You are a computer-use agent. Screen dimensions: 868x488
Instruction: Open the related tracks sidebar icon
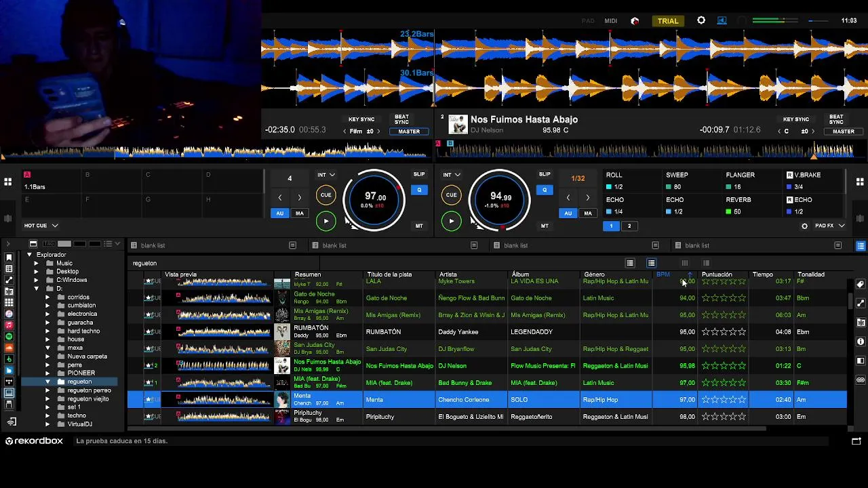9,280
